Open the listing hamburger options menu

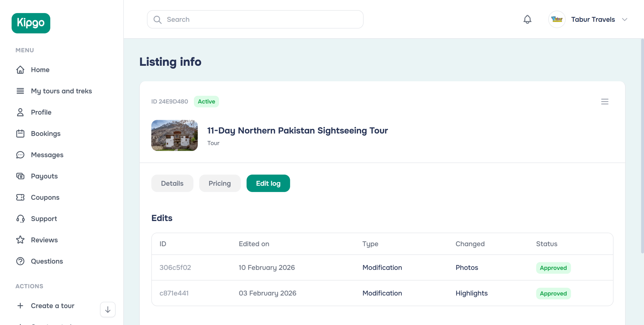(604, 102)
